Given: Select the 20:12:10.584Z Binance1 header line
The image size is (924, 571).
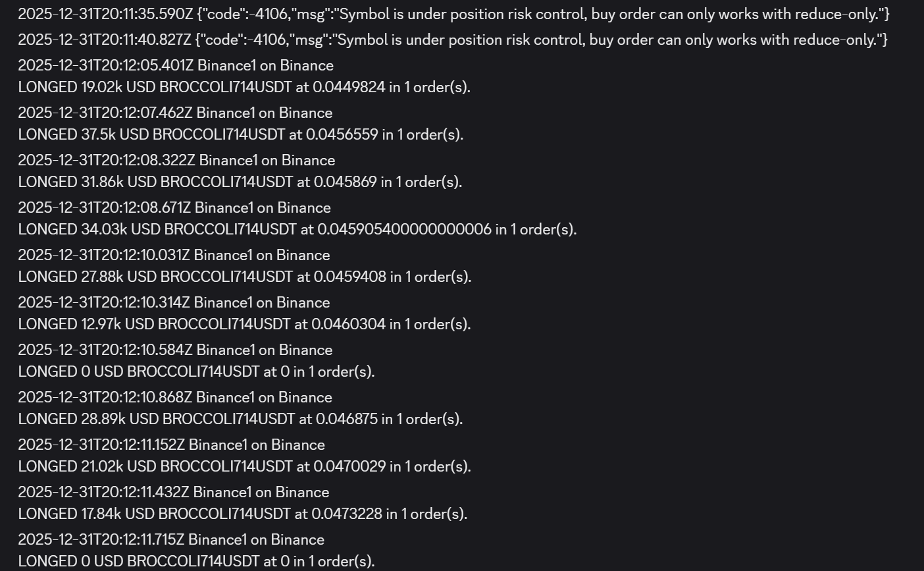Looking at the screenshot, I should (x=175, y=350).
